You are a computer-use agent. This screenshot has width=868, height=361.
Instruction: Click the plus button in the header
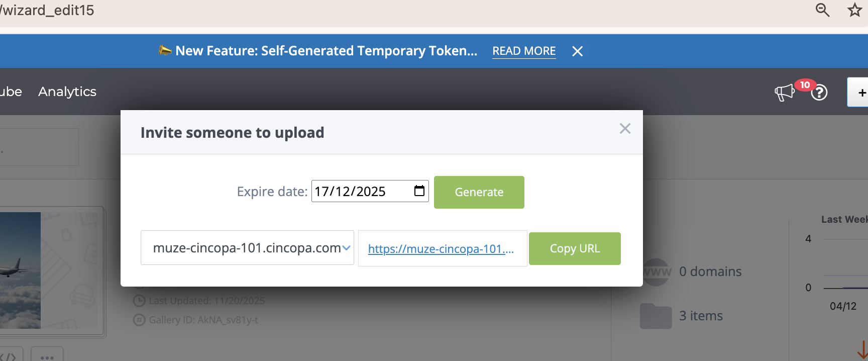click(861, 93)
